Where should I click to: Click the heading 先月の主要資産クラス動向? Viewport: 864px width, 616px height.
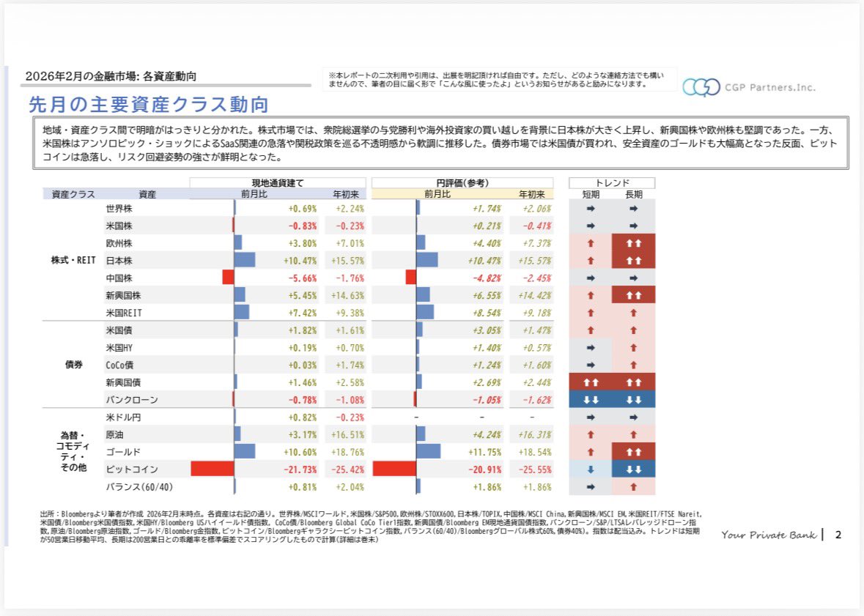(x=148, y=104)
